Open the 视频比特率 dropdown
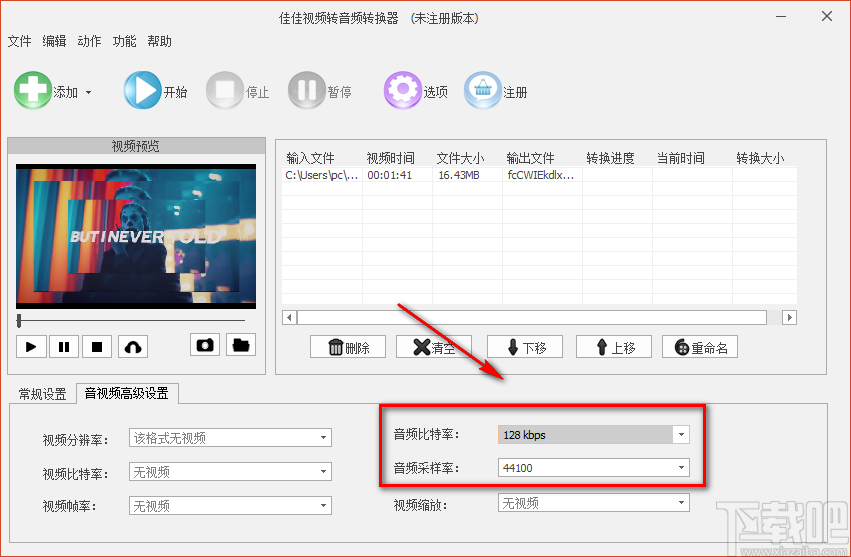The height and width of the screenshot is (557, 851). click(x=230, y=472)
